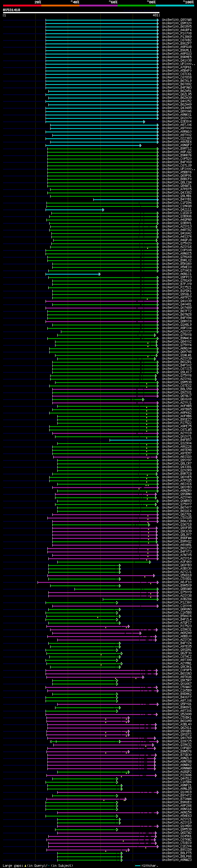Click the white query sequence bar

[x=81, y=13]
